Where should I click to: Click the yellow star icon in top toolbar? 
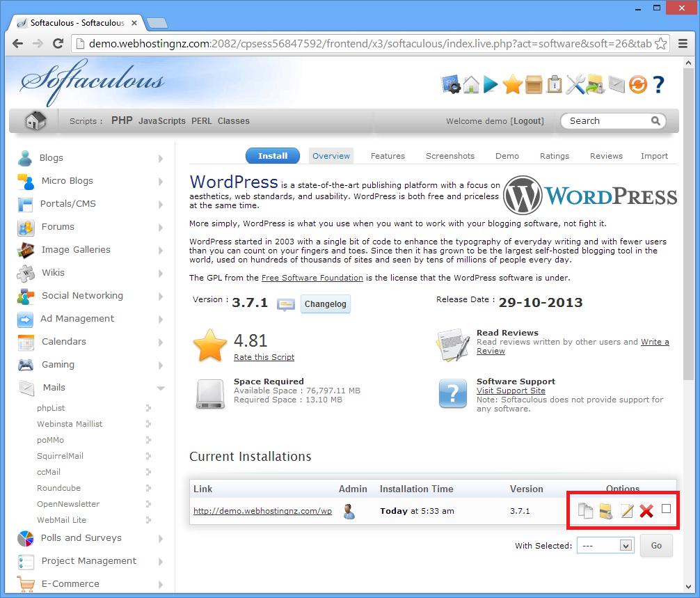point(512,85)
